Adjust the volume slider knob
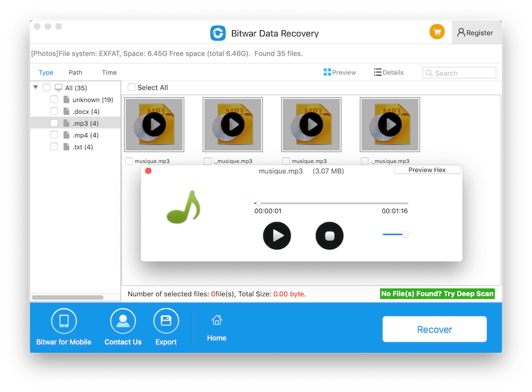 pyautogui.click(x=405, y=234)
